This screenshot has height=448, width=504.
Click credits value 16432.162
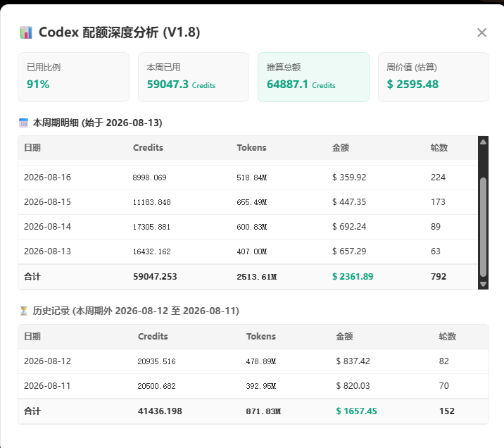[152, 251]
